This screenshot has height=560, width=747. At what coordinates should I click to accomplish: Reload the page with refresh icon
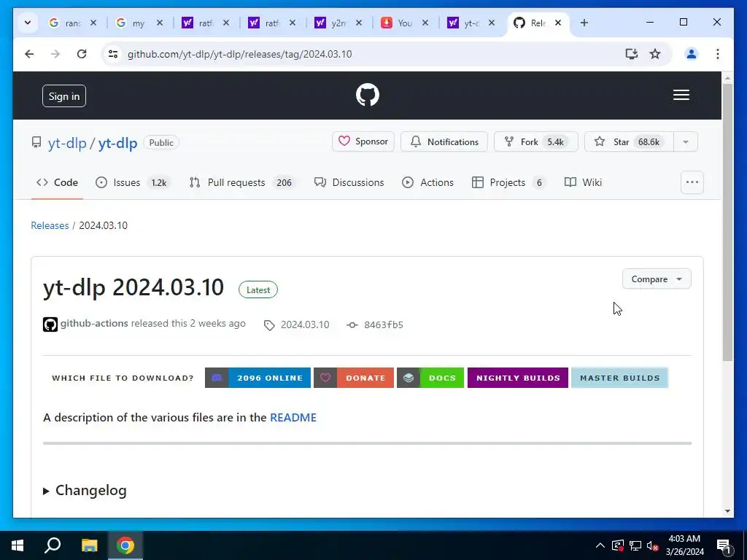click(x=82, y=54)
